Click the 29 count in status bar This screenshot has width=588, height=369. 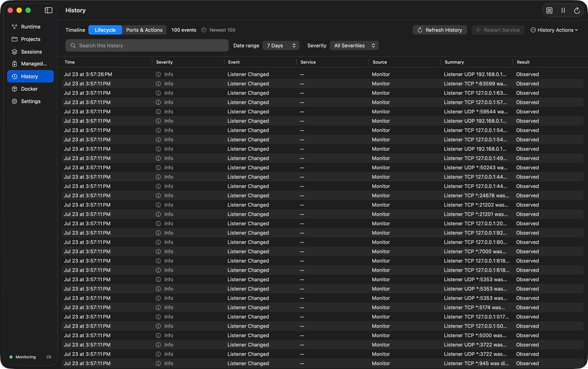pyautogui.click(x=49, y=357)
